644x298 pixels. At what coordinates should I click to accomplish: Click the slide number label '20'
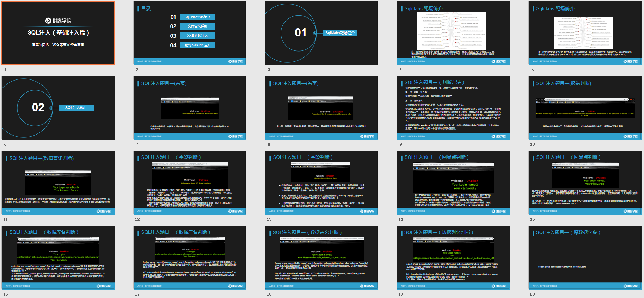click(533, 294)
